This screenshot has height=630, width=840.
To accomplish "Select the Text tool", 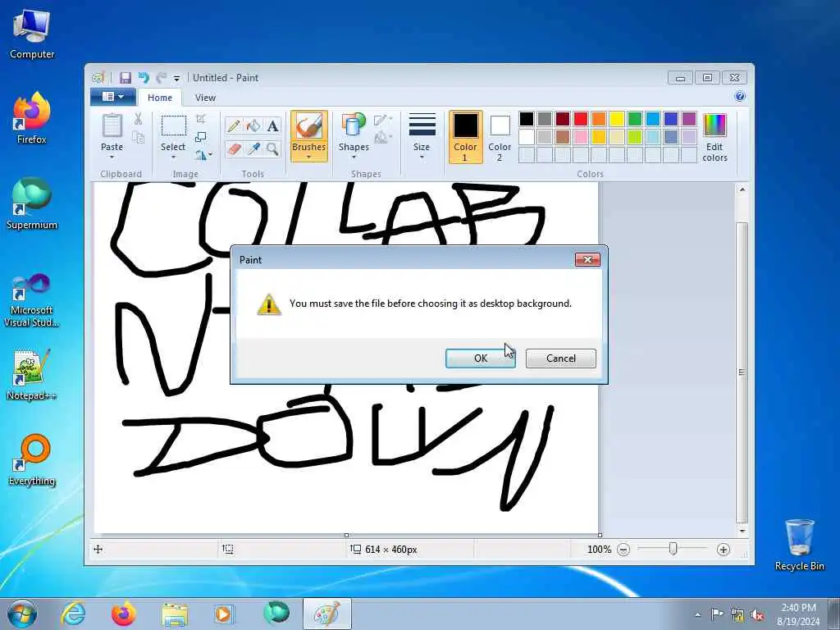I will click(272, 126).
